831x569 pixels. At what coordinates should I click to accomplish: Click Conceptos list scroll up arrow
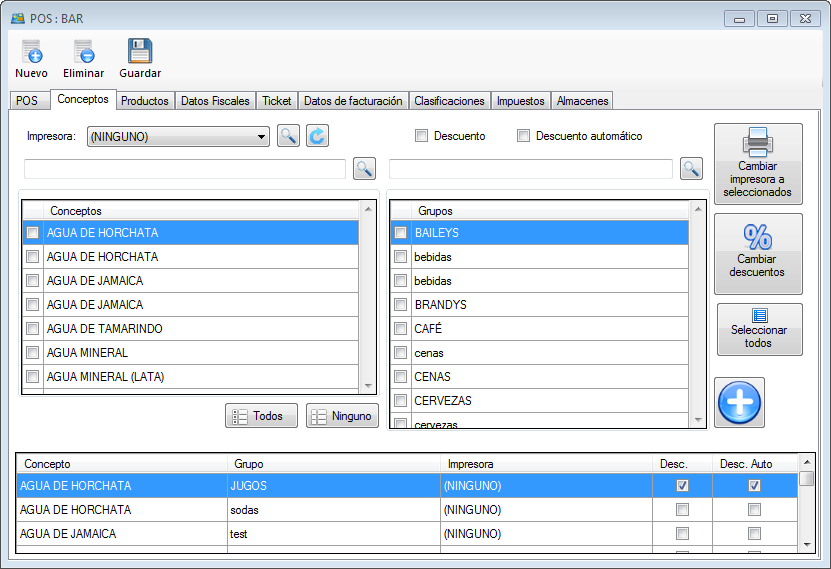click(x=368, y=209)
